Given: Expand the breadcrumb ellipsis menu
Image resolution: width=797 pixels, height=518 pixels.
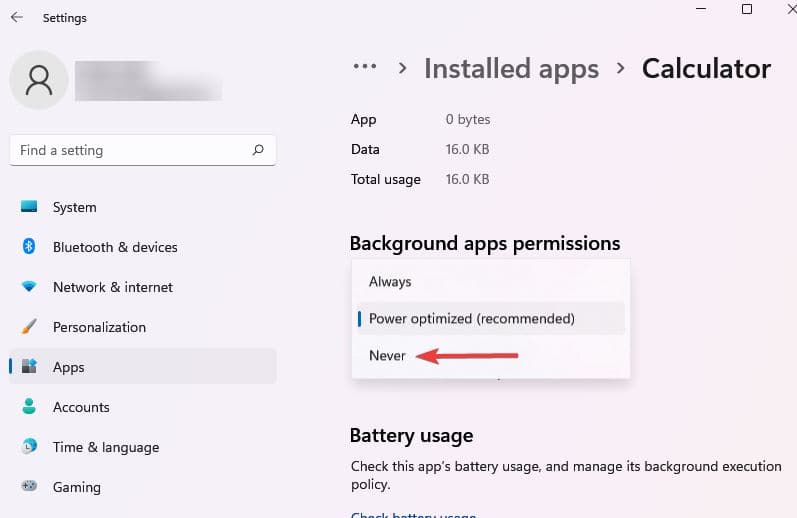Looking at the screenshot, I should tap(365, 68).
